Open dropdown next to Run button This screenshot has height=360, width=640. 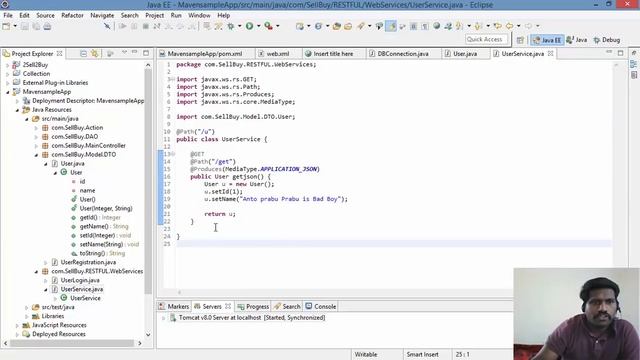tap(258, 26)
